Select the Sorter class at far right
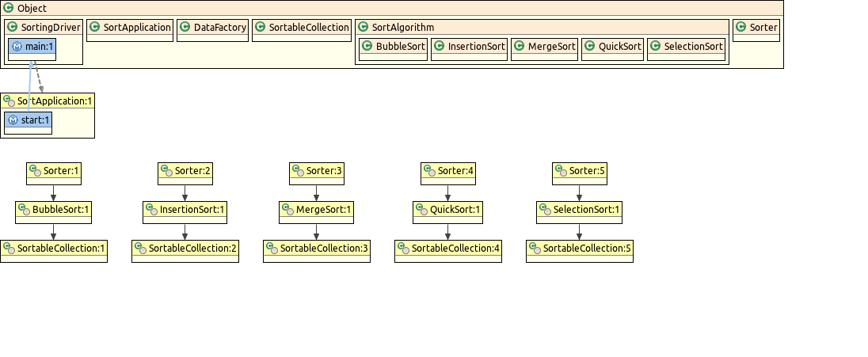868x357 pixels. (x=756, y=28)
